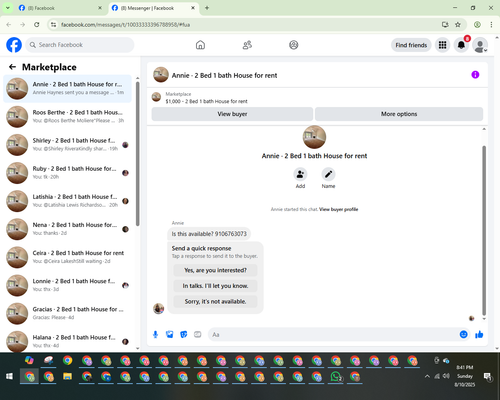Screen dimensions: 500x400
Task: Click the browser back arrow
Action: tap(9, 25)
